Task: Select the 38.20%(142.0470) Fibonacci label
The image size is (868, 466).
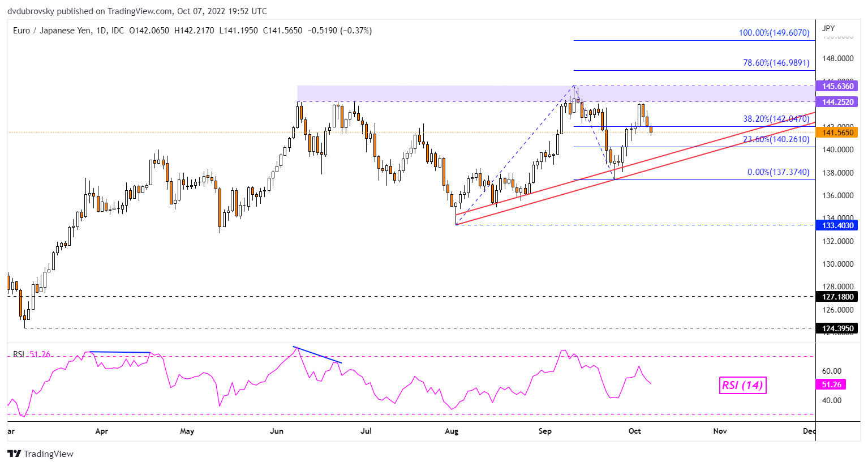Action: (x=776, y=119)
